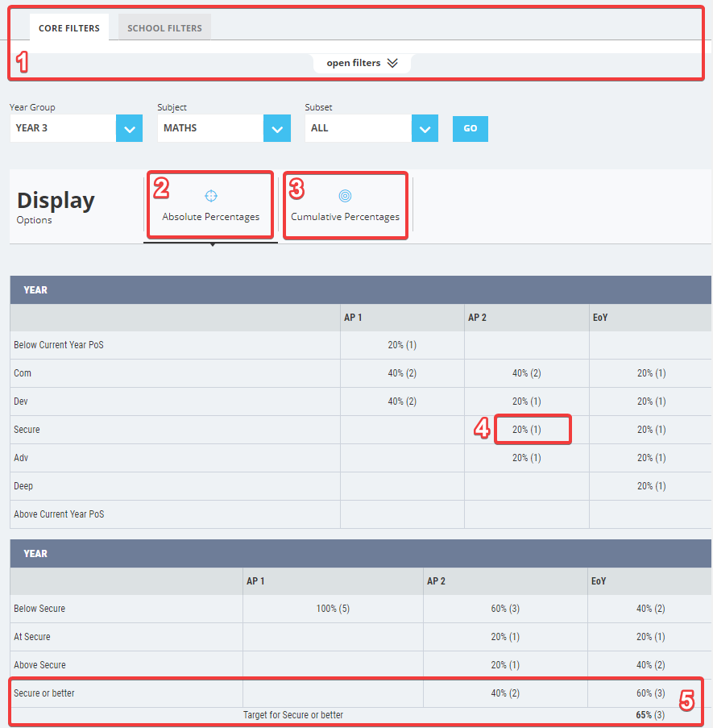Open the Year Group dropdown arrow
The width and height of the screenshot is (713, 728).
coord(130,129)
